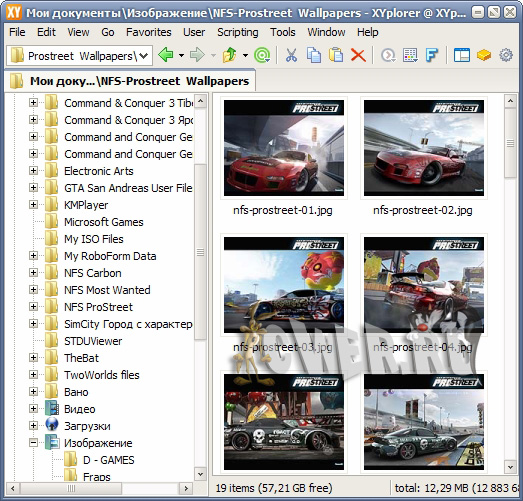Open the View menu
Image resolution: width=523 pixels, height=501 pixels.
click(78, 32)
